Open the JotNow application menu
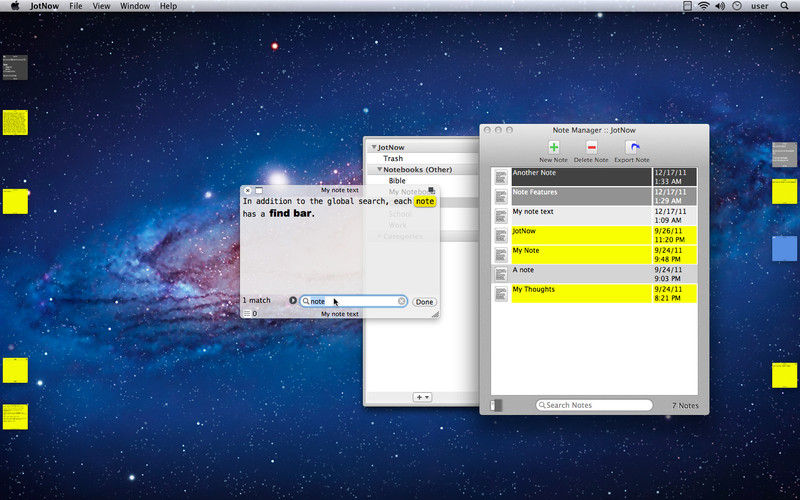Image resolution: width=800 pixels, height=500 pixels. tap(44, 6)
